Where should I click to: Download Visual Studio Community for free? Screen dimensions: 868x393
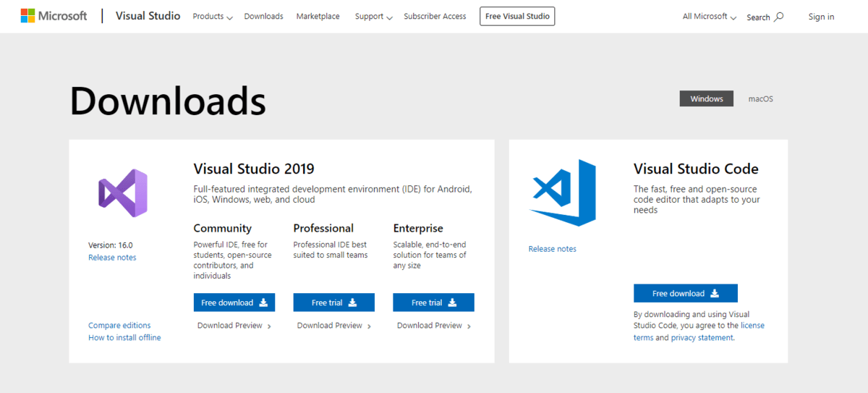coord(234,303)
